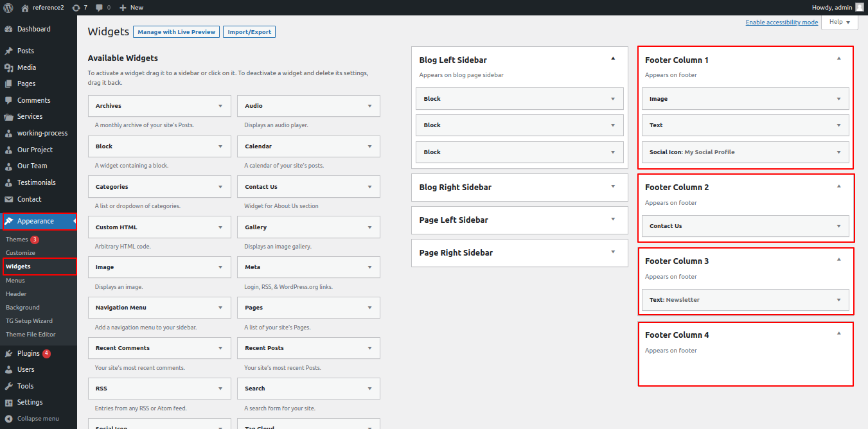Expand the Contact Us widget in Footer Column 2
The width and height of the screenshot is (868, 429).
(x=838, y=226)
